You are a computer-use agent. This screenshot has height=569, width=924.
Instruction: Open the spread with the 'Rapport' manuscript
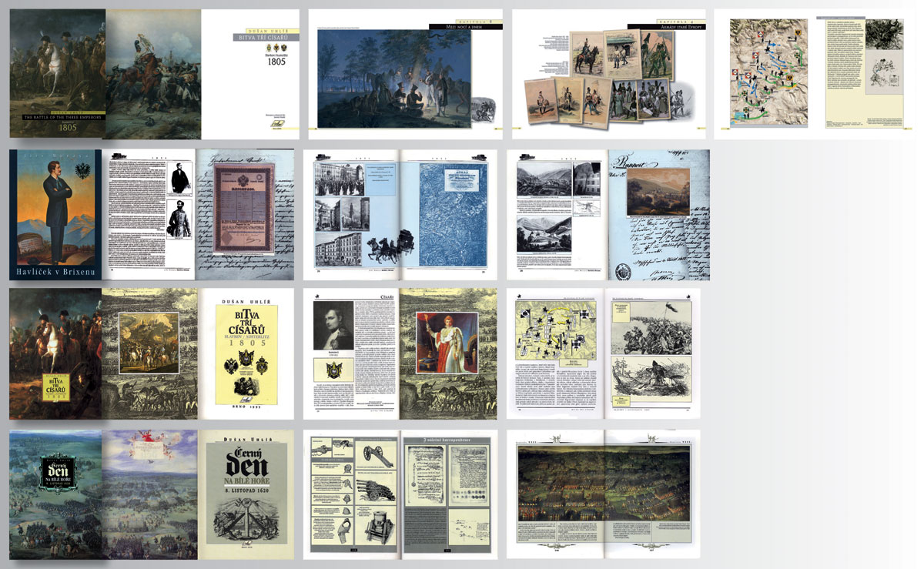608,215
